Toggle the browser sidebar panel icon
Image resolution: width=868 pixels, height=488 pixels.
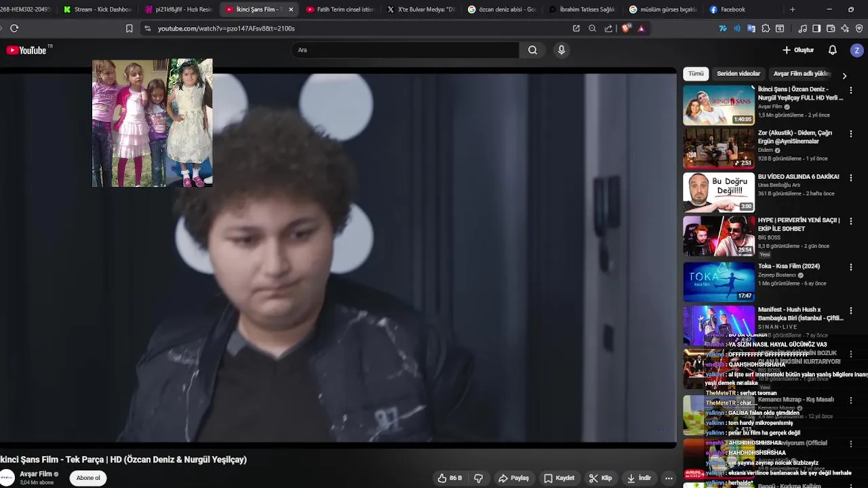(816, 28)
